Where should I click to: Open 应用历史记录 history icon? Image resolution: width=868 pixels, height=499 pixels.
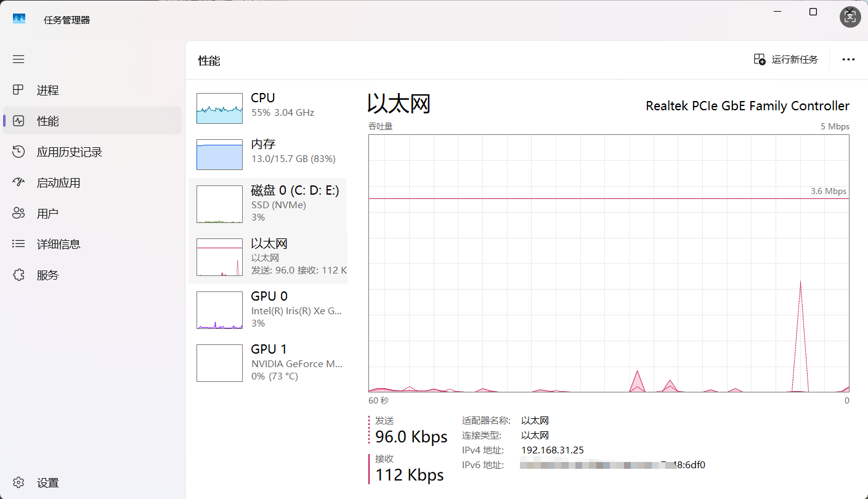18,152
